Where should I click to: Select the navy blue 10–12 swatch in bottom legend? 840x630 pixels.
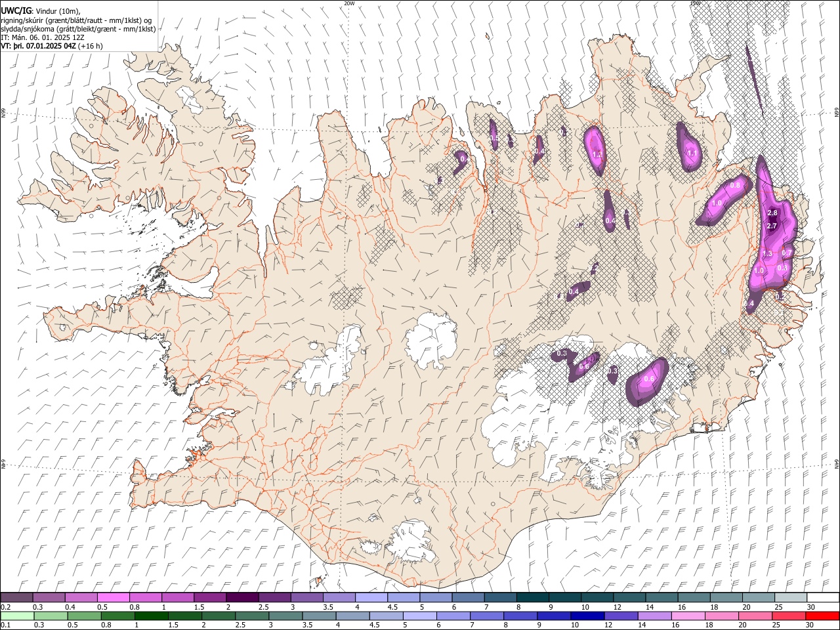point(587,616)
